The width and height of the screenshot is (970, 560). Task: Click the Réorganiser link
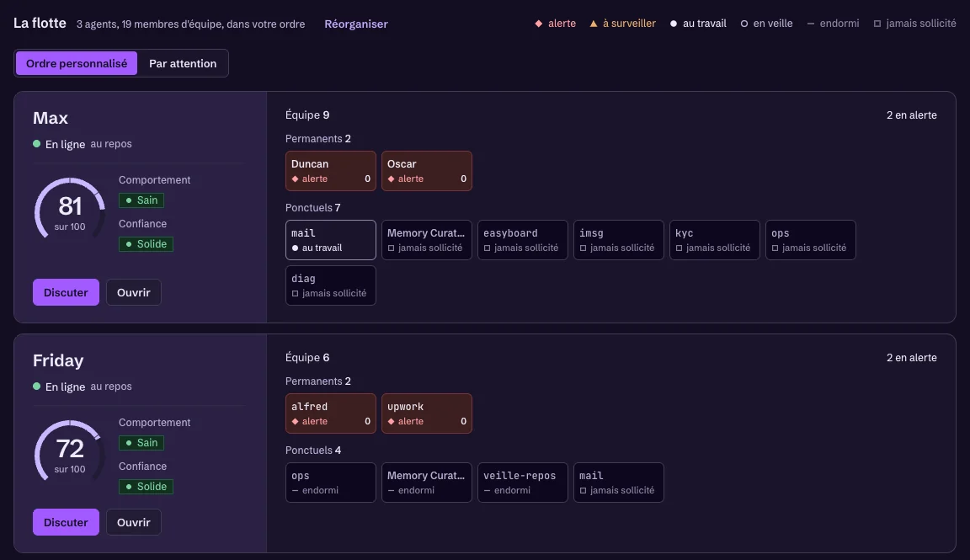click(355, 24)
